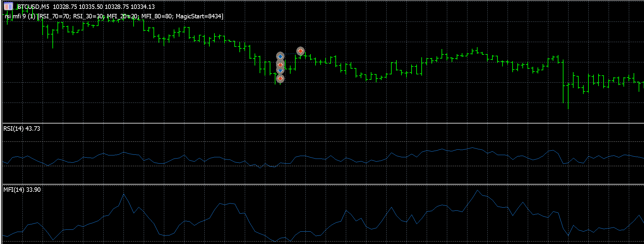Select the blue buy arrow between the two red arrows
644x244 pixels.
click(280, 71)
